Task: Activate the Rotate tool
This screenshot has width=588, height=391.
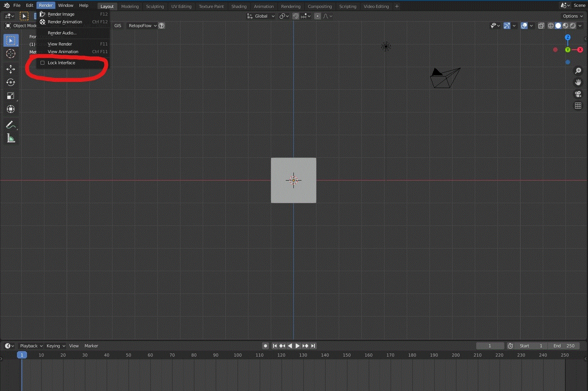Action: pos(11,82)
